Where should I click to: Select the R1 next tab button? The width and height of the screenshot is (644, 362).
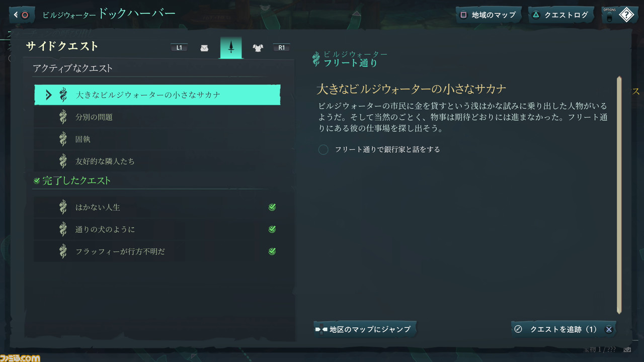pos(281,48)
